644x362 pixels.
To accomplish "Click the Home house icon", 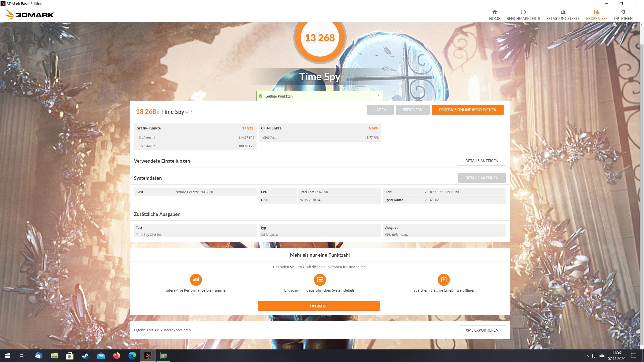I will pyautogui.click(x=494, y=12).
